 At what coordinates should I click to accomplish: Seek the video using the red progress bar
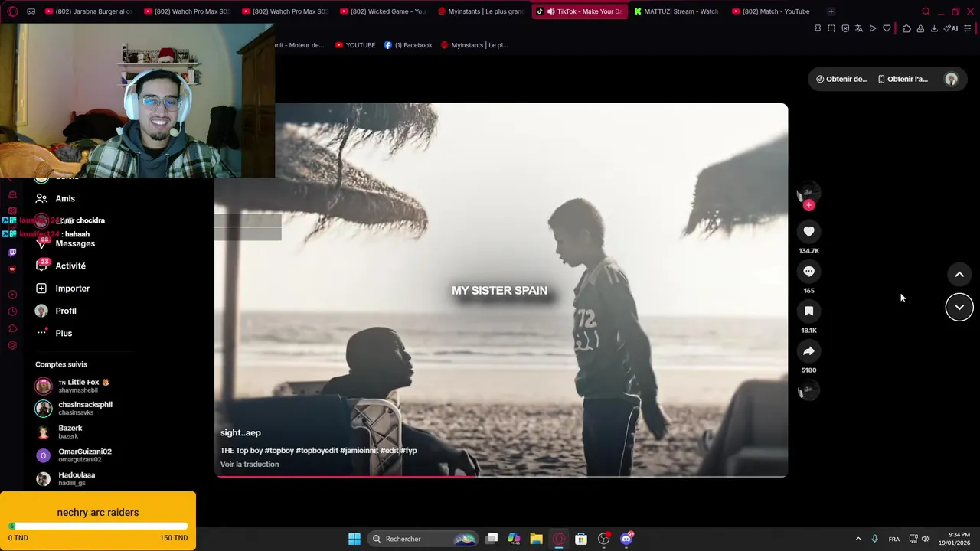[501, 476]
